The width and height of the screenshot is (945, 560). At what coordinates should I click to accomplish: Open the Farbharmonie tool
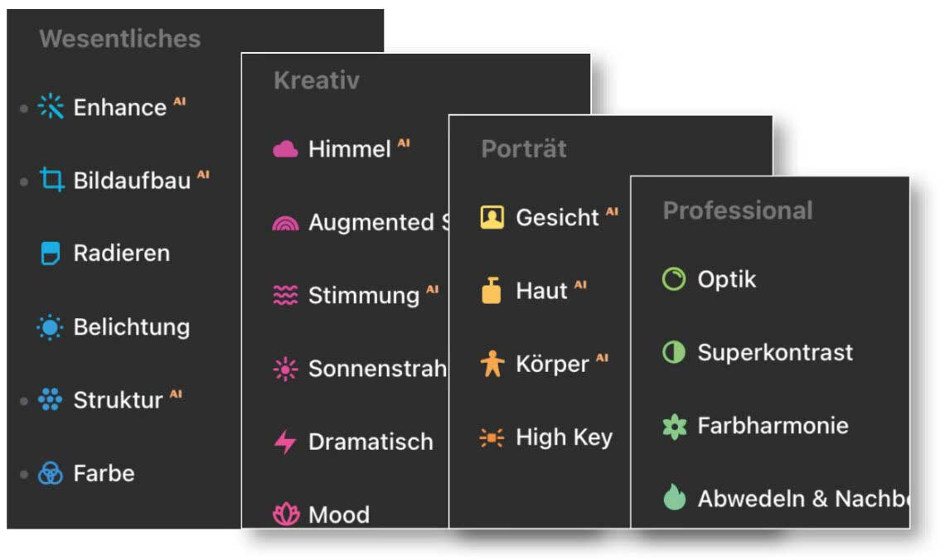coord(773,426)
